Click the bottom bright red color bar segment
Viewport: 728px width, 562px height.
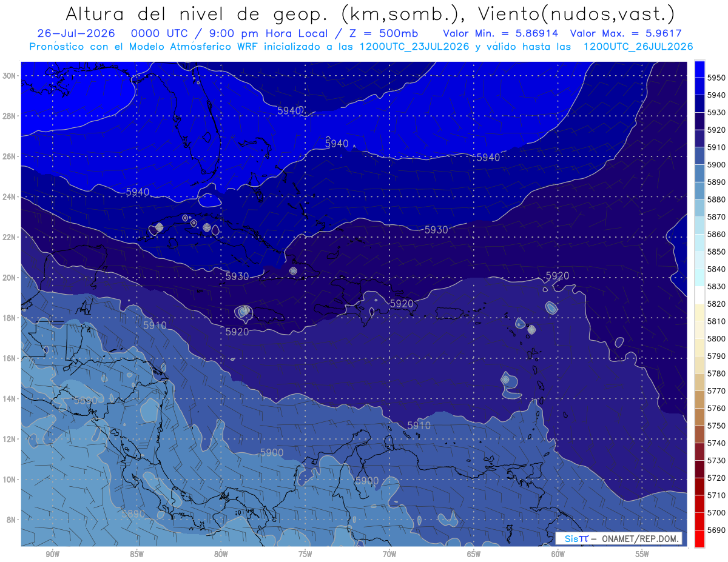(699, 538)
